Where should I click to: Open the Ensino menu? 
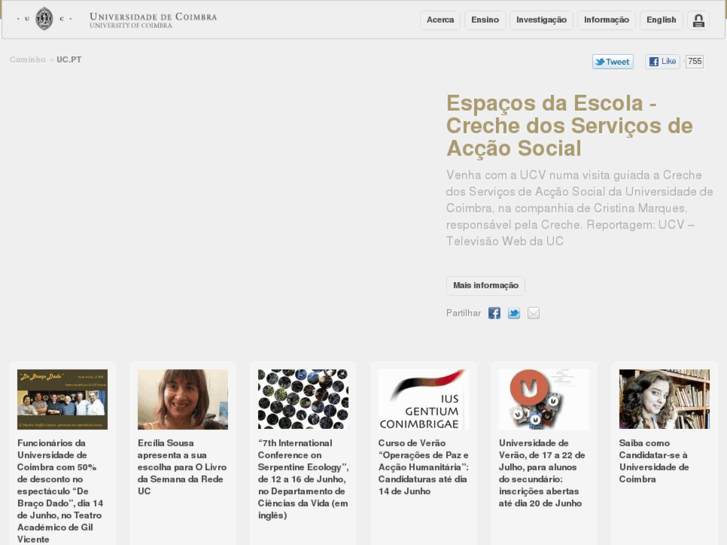point(485,20)
